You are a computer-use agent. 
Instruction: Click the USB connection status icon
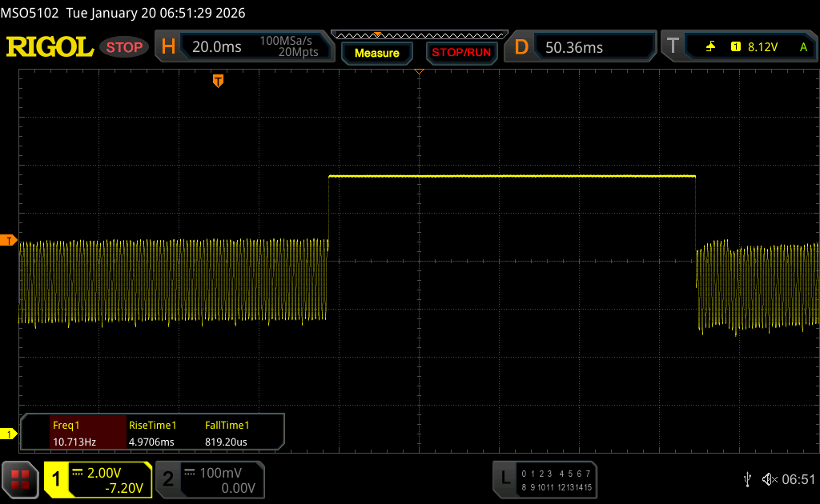click(x=747, y=479)
